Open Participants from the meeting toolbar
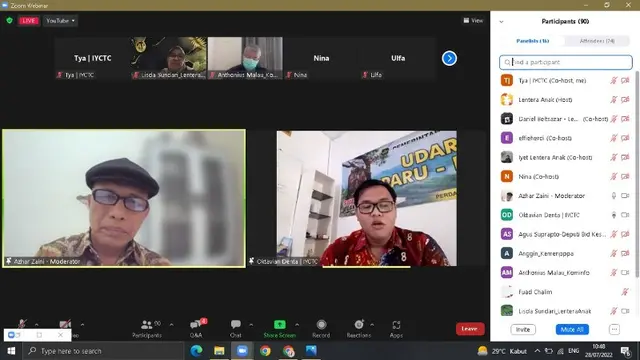640x360 pixels. [x=147, y=329]
